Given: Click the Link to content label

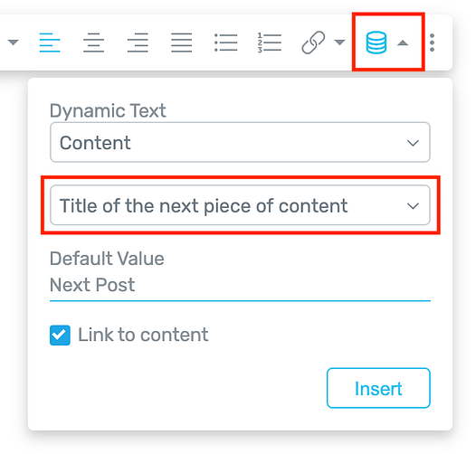Looking at the screenshot, I should pos(143,335).
